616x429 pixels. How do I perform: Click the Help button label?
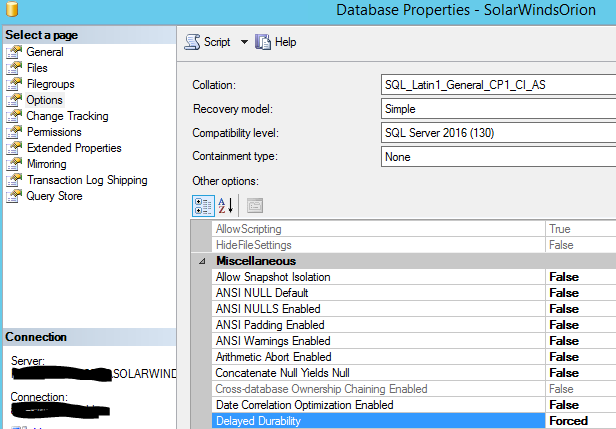tap(286, 42)
